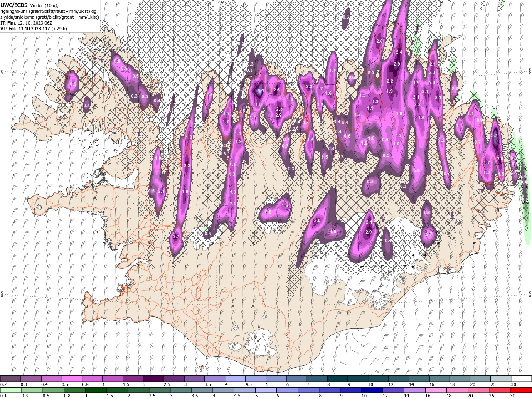Pick the snow legend swatch between 0.5 and 0.8

tap(71, 378)
